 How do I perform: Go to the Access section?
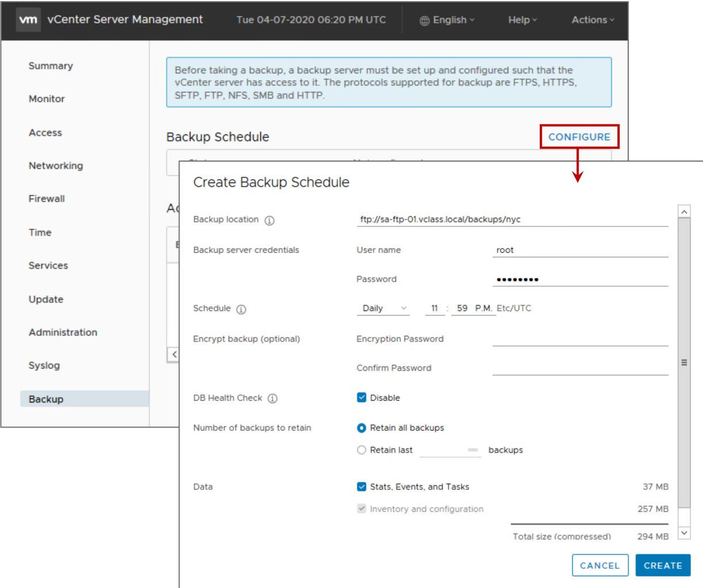point(45,132)
